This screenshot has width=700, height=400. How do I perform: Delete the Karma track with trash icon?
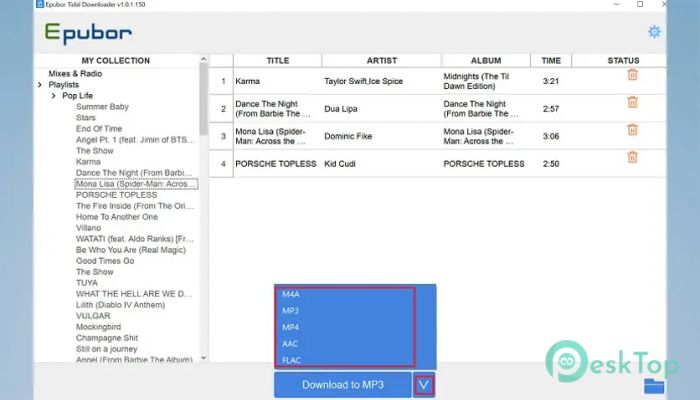pyautogui.click(x=632, y=75)
